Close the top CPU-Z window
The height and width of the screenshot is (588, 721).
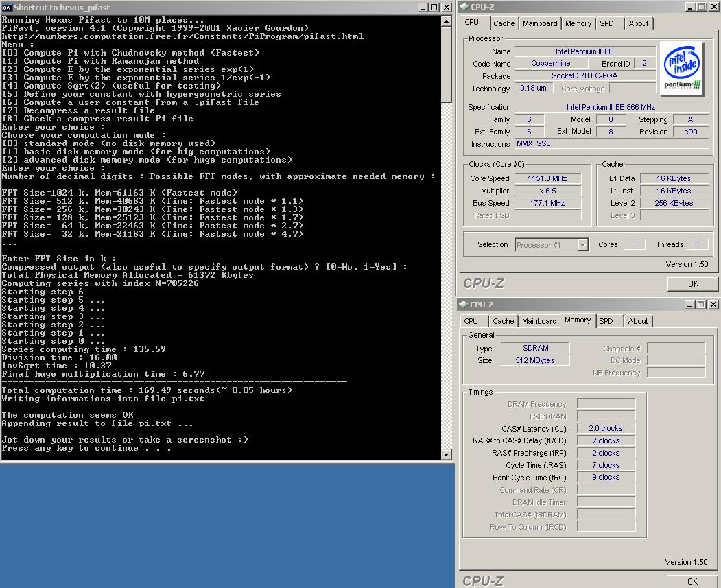(x=713, y=7)
